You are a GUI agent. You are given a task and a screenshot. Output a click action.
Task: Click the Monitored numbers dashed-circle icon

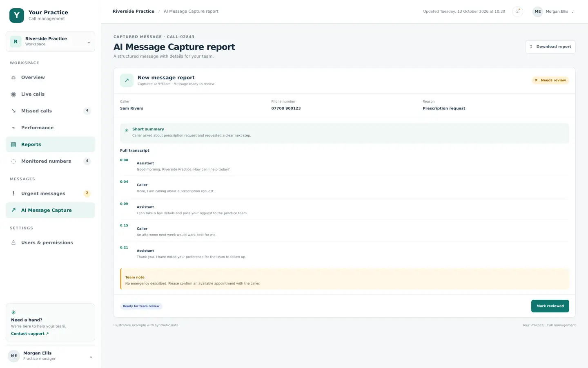click(x=13, y=161)
